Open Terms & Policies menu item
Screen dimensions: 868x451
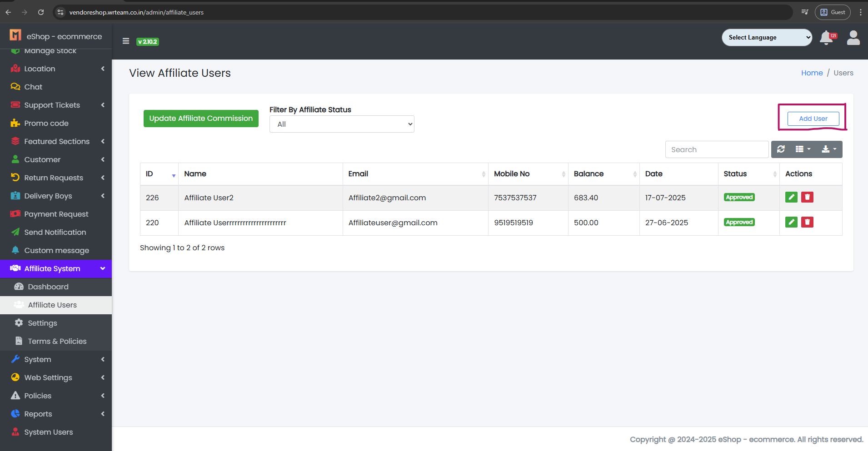pyautogui.click(x=56, y=341)
